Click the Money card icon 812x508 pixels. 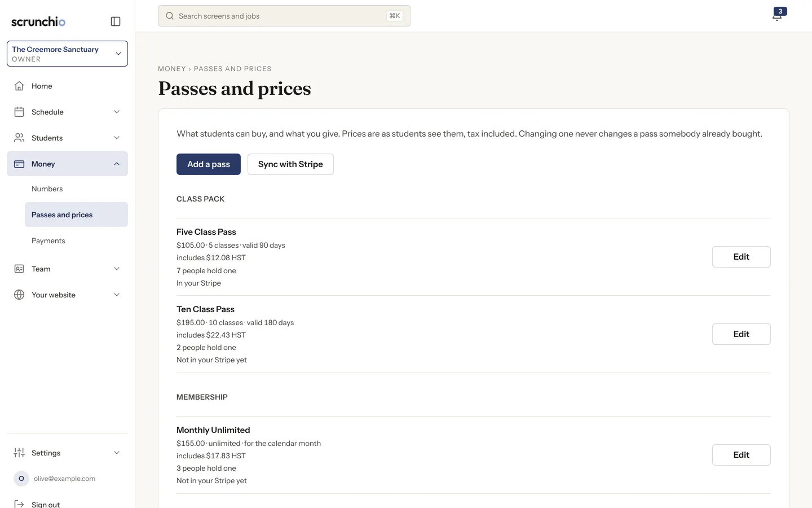[19, 164]
